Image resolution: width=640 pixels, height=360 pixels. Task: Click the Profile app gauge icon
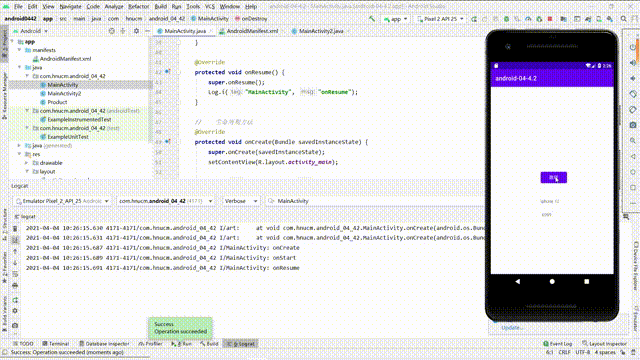click(528, 19)
